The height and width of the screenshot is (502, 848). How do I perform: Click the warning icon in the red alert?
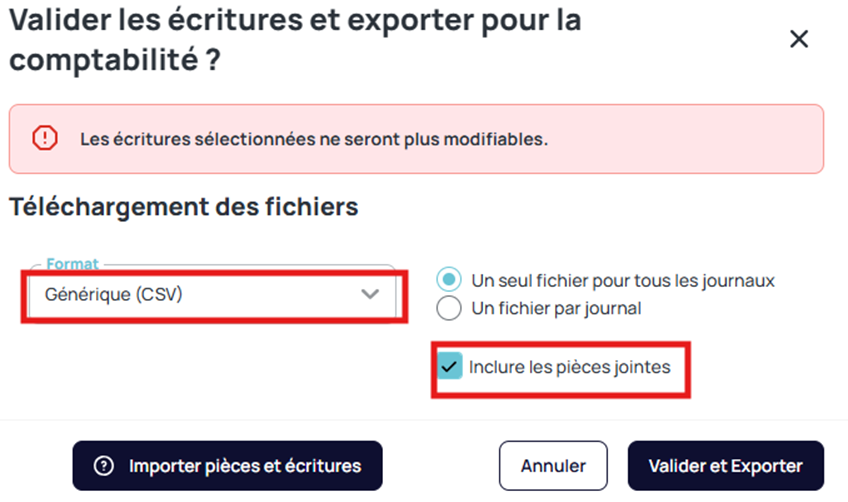(45, 138)
